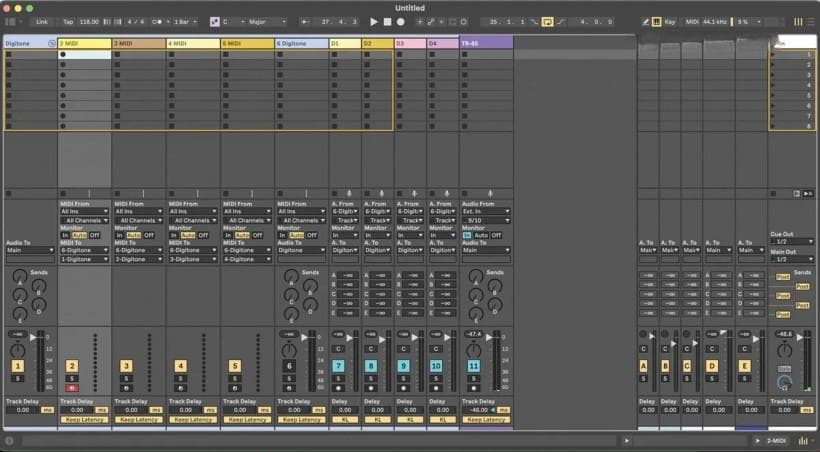Toggle track activator 11
Screen dimensions: 820x452
coord(473,366)
